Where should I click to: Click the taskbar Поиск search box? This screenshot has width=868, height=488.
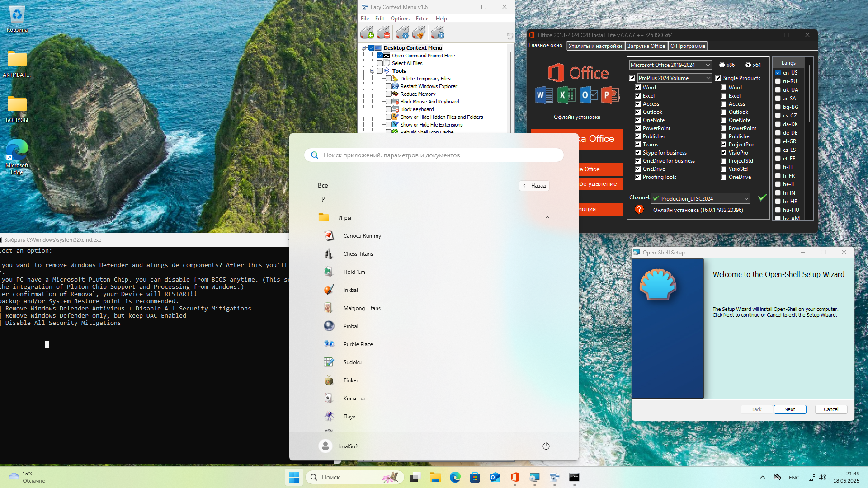(355, 477)
